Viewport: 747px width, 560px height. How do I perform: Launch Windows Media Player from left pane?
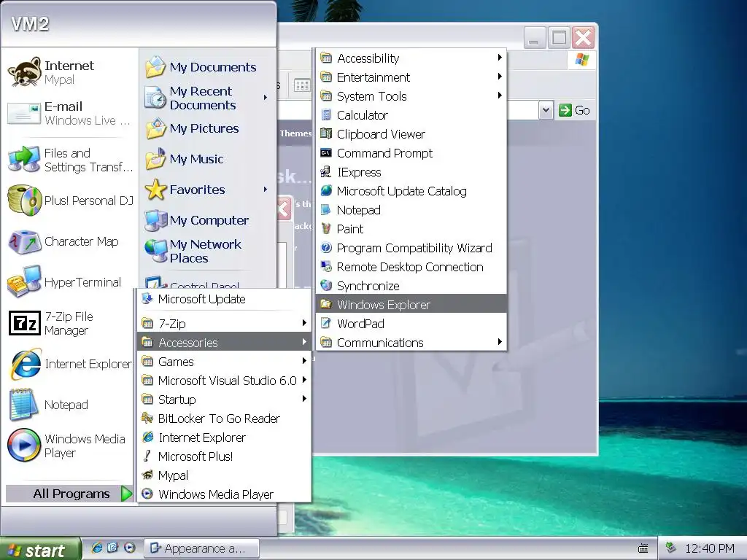coord(24,446)
